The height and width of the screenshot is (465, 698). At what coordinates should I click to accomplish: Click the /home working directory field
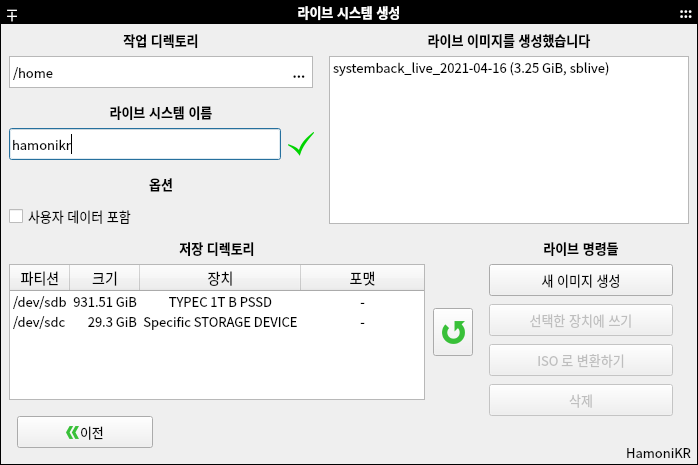[161, 72]
